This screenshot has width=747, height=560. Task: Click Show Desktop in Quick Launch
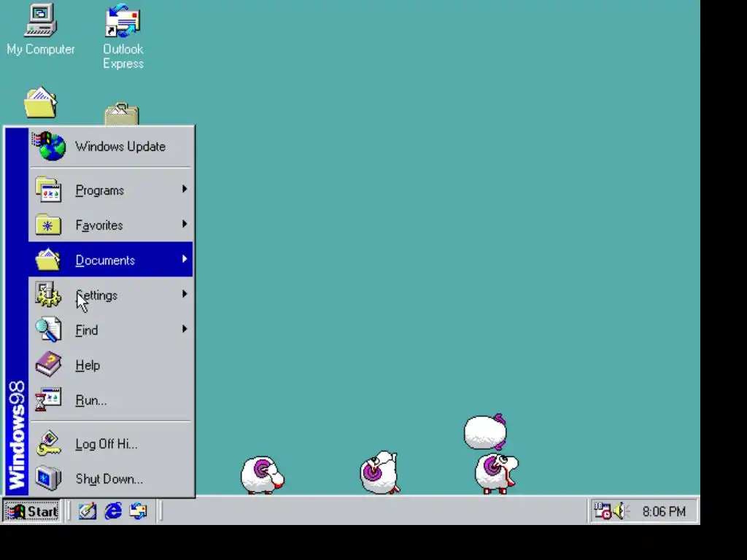click(88, 511)
